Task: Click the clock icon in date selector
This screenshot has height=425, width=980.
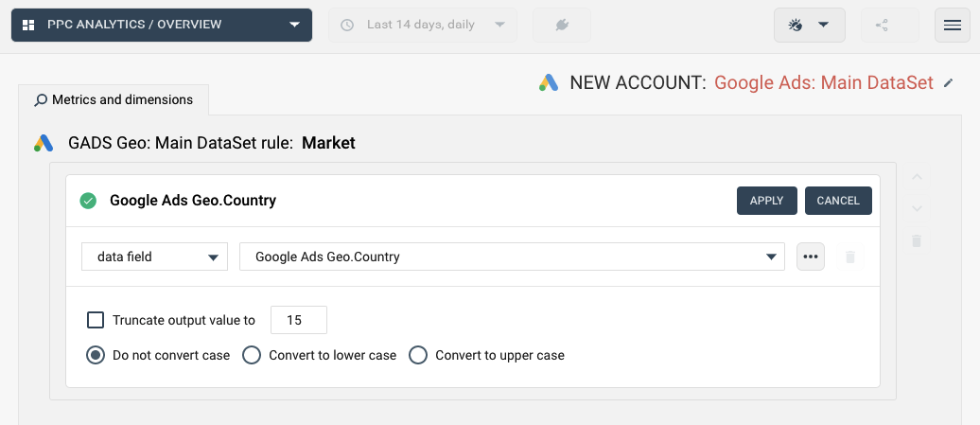Action: click(x=347, y=25)
